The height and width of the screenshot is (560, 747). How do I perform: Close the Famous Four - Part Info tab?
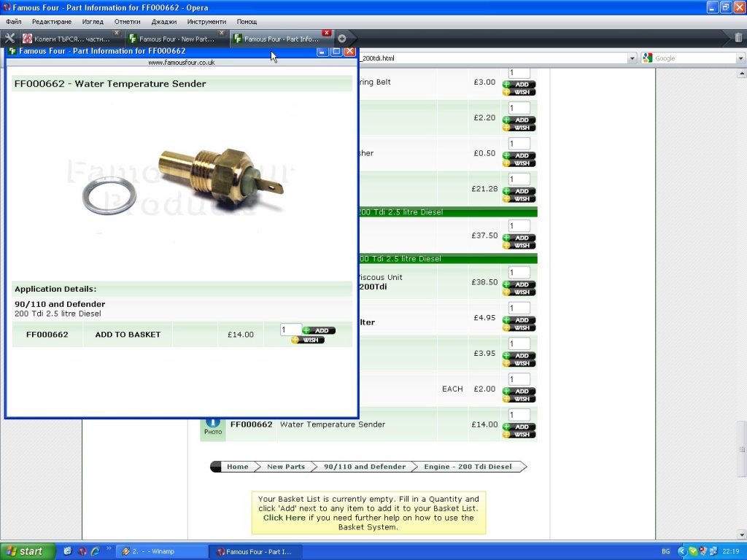coord(326,33)
